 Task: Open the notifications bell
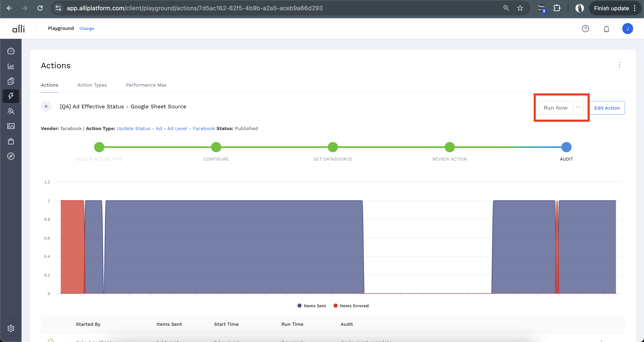click(x=606, y=29)
